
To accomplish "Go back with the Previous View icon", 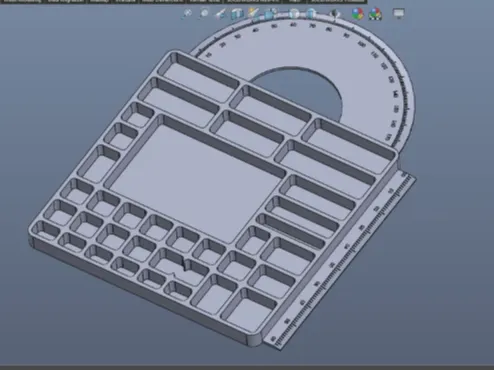I will click(x=220, y=14).
